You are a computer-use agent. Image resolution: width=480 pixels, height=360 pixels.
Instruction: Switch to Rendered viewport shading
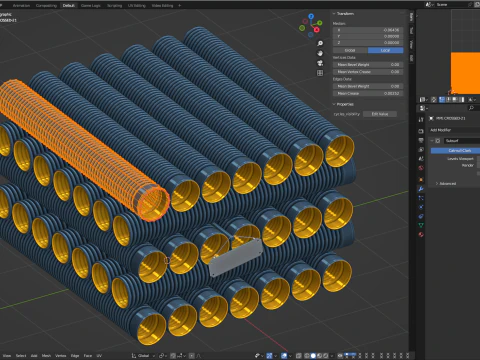[325, 356]
